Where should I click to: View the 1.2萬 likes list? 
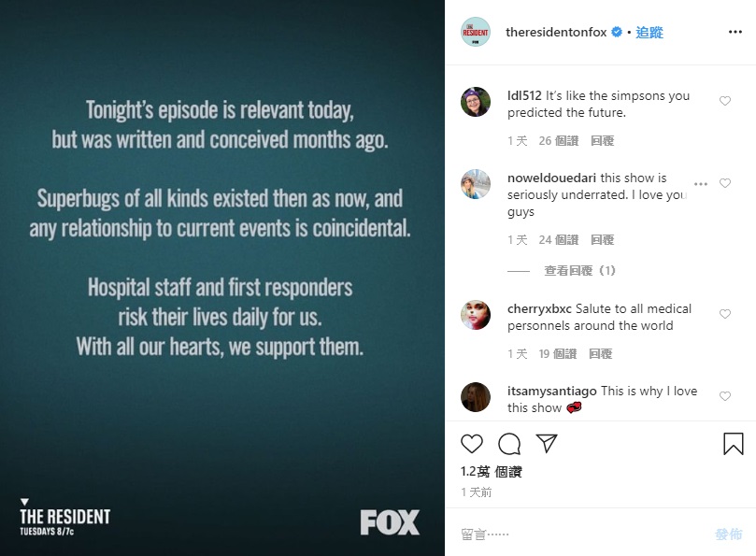point(491,472)
